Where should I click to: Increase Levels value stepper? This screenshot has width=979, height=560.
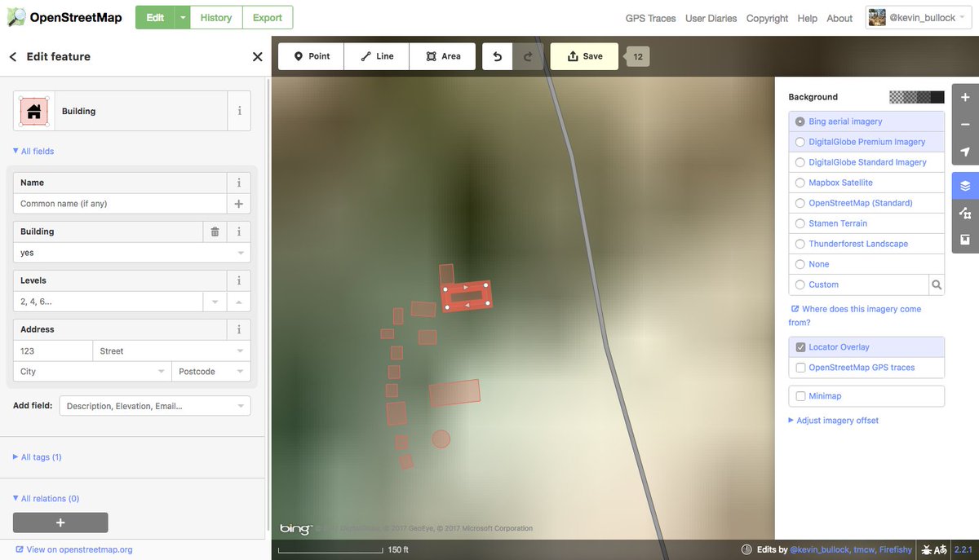pyautogui.click(x=239, y=302)
